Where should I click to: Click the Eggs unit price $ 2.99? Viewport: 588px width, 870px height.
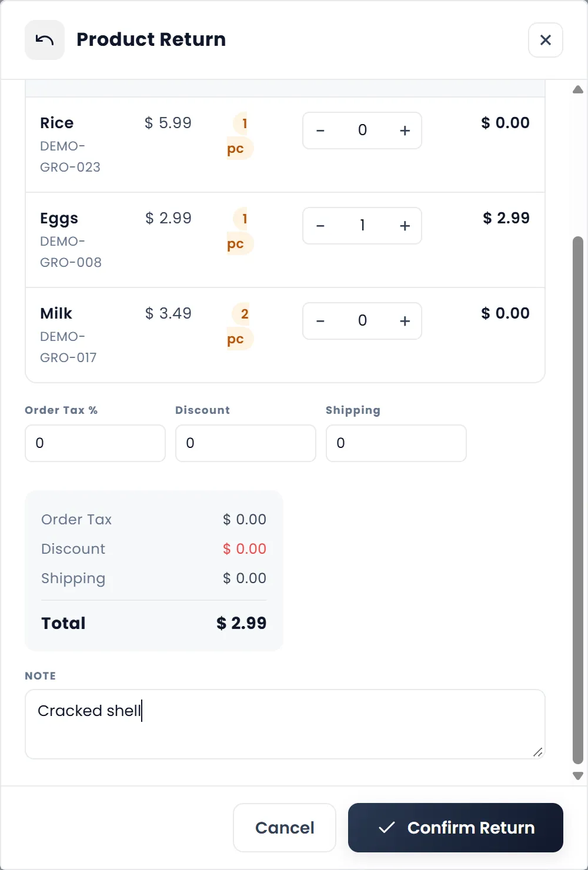(168, 218)
